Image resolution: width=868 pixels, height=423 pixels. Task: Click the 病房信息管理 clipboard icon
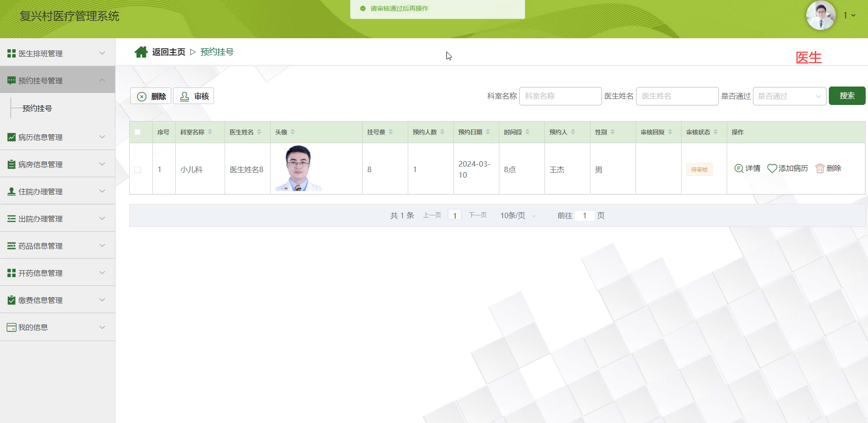tap(12, 164)
